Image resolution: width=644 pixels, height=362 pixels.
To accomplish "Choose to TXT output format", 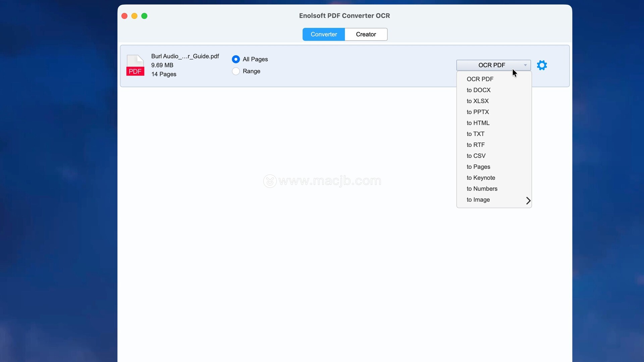I will click(475, 134).
